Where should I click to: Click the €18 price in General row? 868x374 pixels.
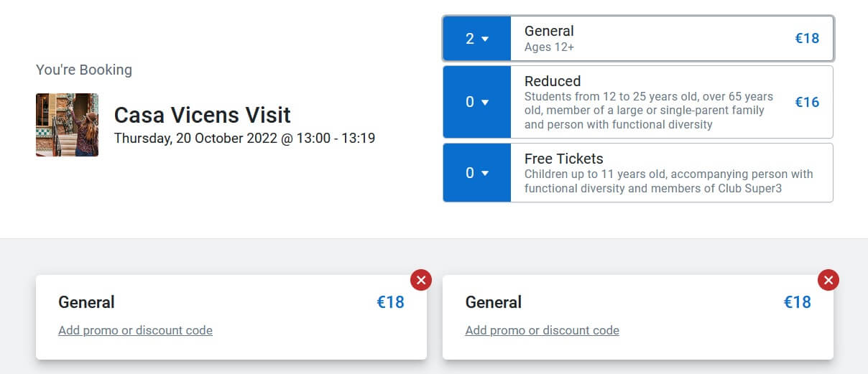[x=806, y=39]
